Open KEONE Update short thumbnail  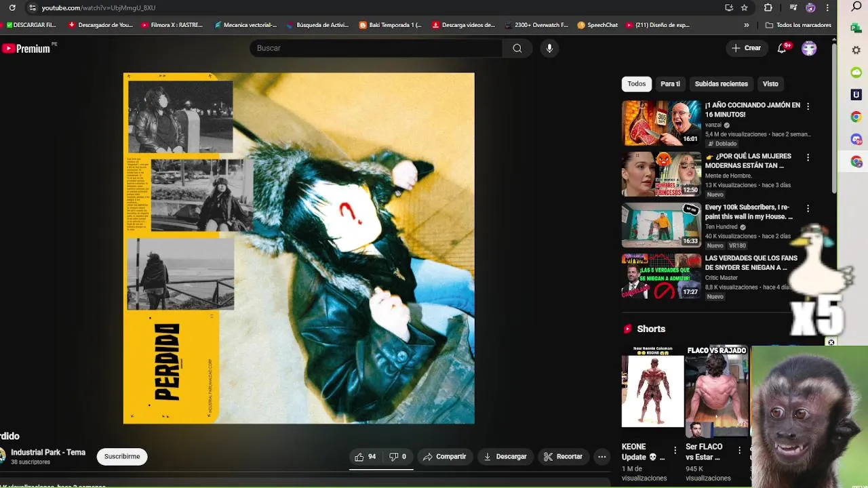pos(653,386)
